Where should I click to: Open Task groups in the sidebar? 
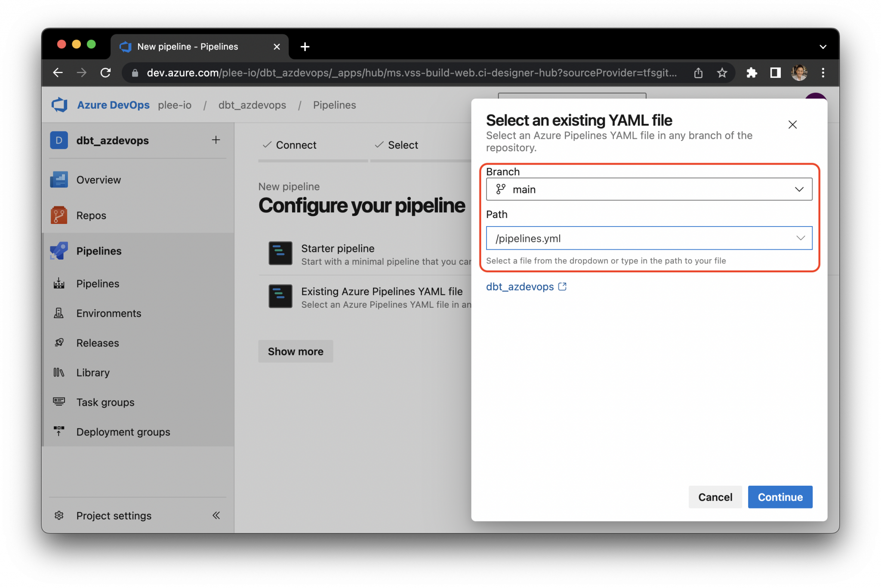point(105,402)
